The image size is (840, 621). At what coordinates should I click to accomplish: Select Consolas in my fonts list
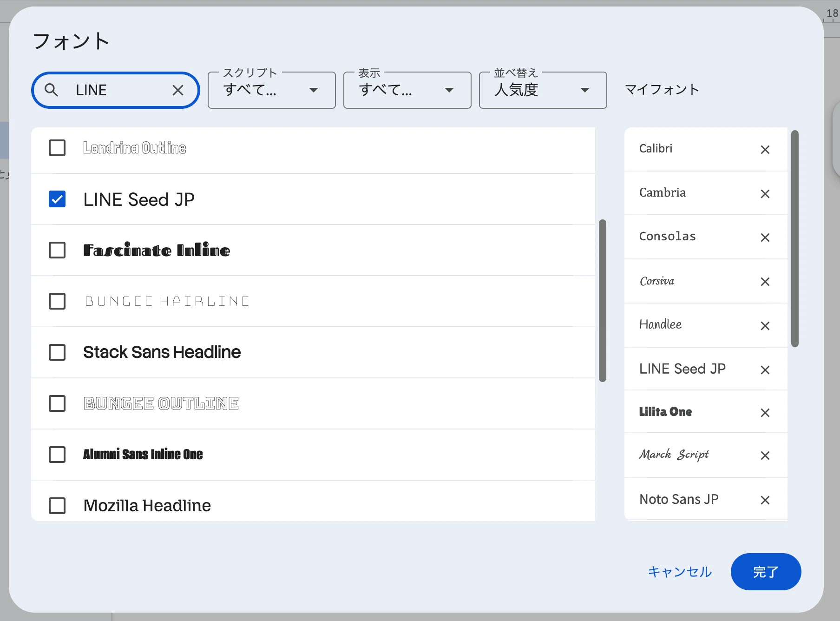pyautogui.click(x=667, y=236)
